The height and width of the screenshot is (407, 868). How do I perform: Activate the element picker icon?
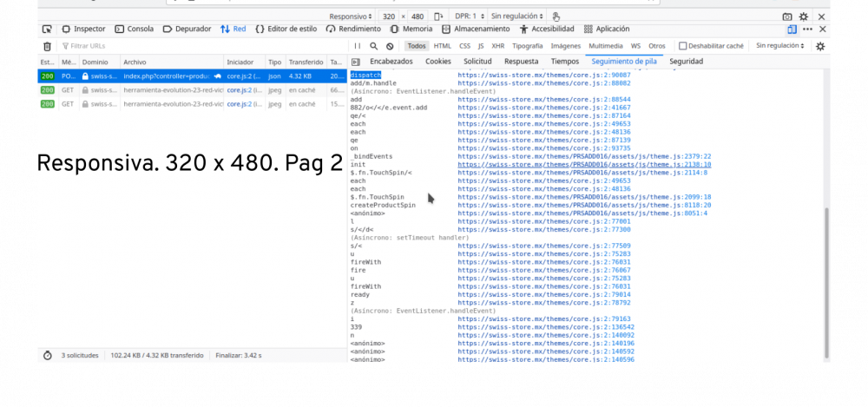pos(47,30)
